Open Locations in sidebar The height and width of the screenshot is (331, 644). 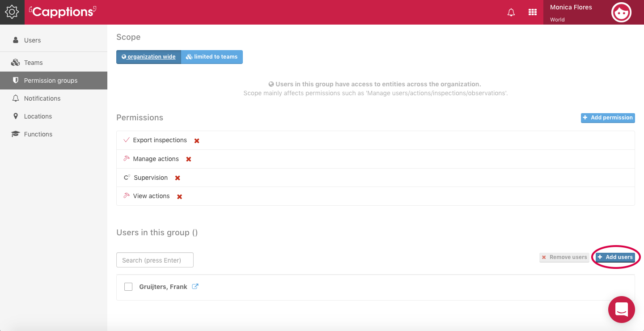(x=54, y=116)
